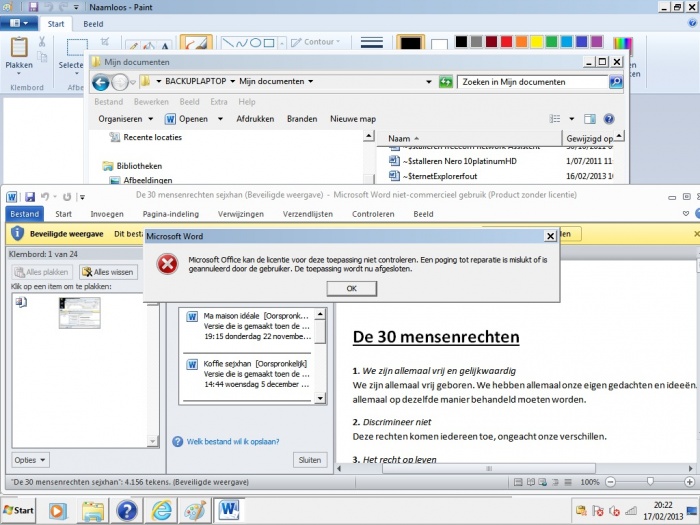Click the Openen button in explorer
The width and height of the screenshot is (700, 525).
click(186, 119)
